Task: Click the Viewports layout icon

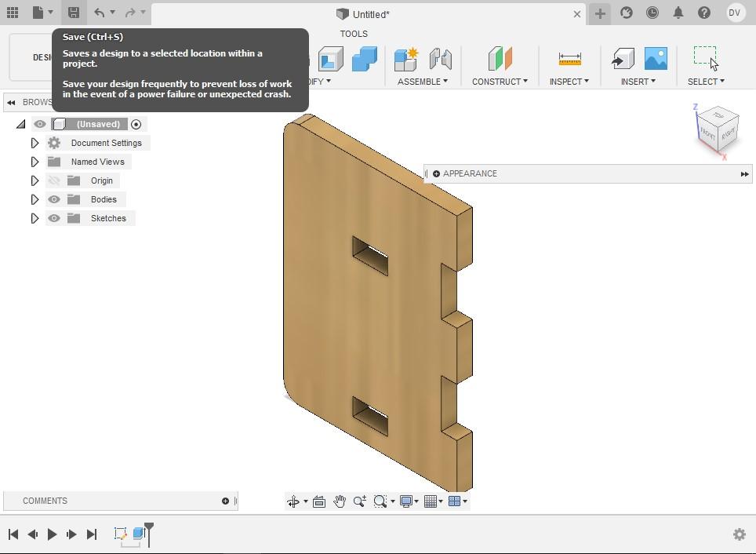Action: [x=454, y=501]
